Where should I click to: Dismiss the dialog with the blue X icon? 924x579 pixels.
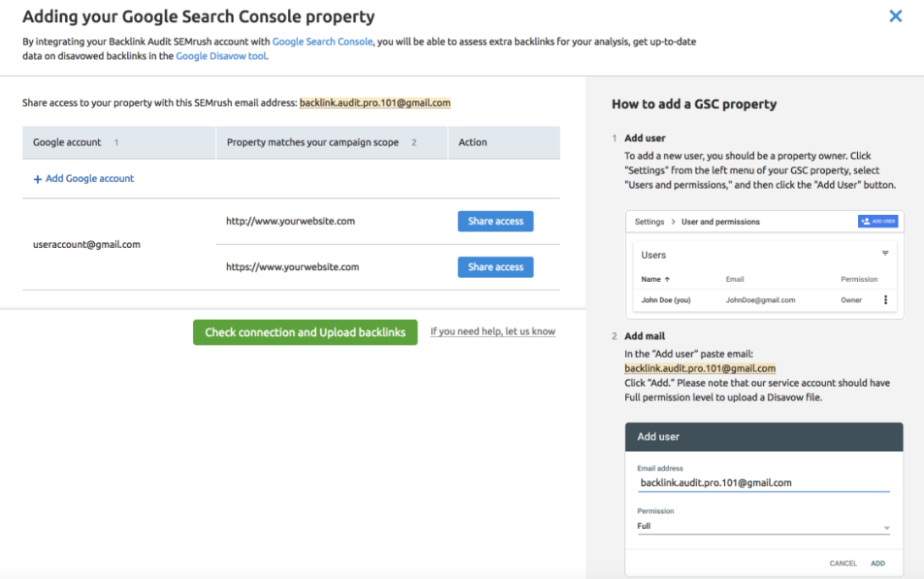tap(895, 15)
